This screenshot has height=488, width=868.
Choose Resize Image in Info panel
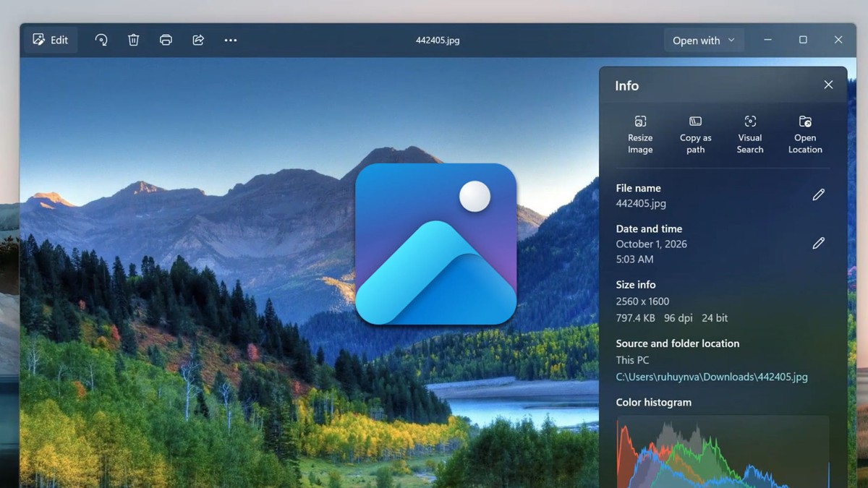pos(640,134)
